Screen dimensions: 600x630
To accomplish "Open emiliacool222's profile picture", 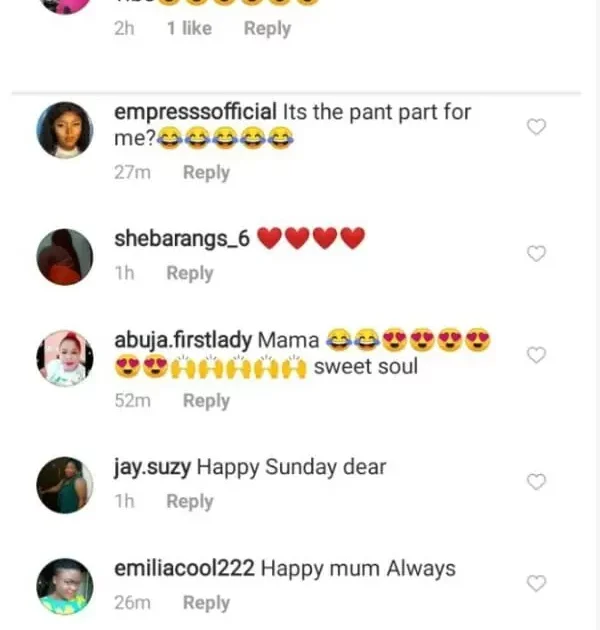I will click(x=65, y=586).
